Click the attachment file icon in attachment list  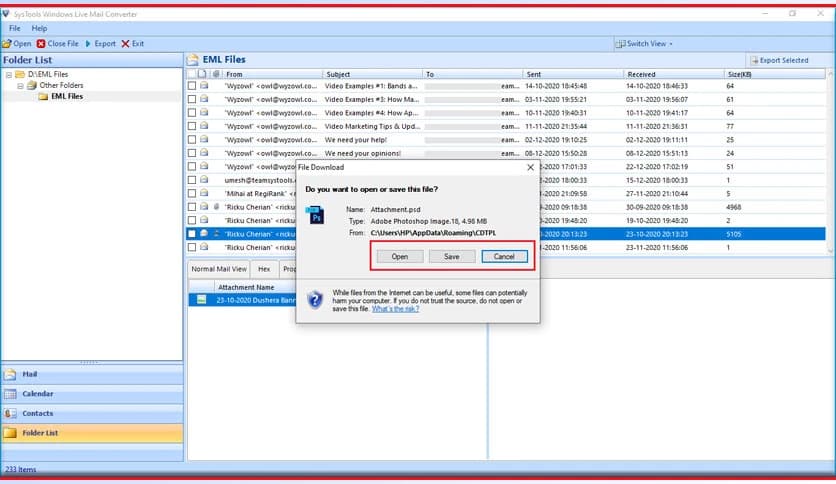(x=202, y=300)
